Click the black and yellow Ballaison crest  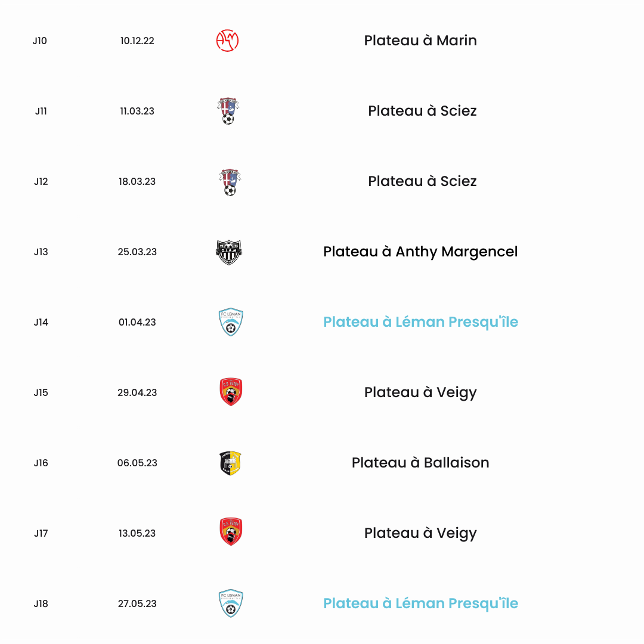230,463
